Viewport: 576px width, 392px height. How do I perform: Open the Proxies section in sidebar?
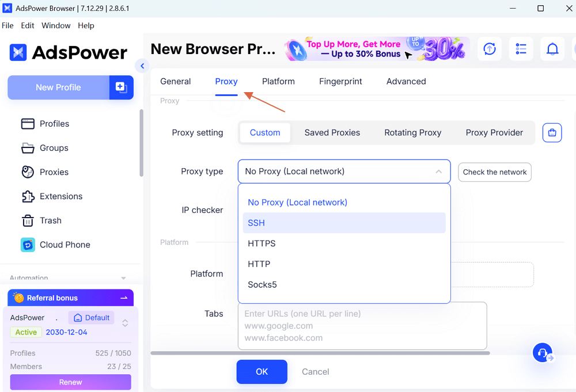pos(45,172)
